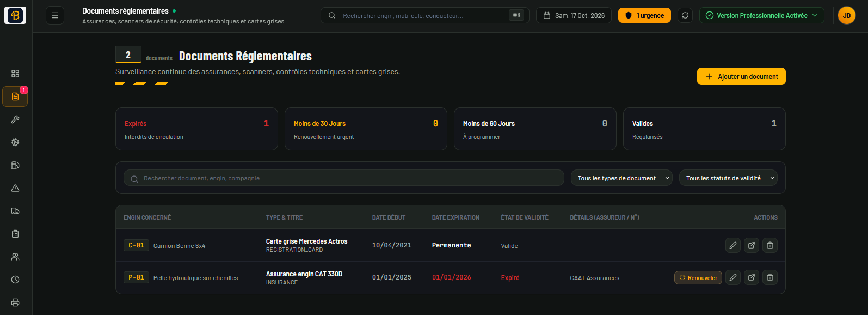Delete the Assurance engin CAT 330D document
868x315 pixels.
(x=770, y=277)
